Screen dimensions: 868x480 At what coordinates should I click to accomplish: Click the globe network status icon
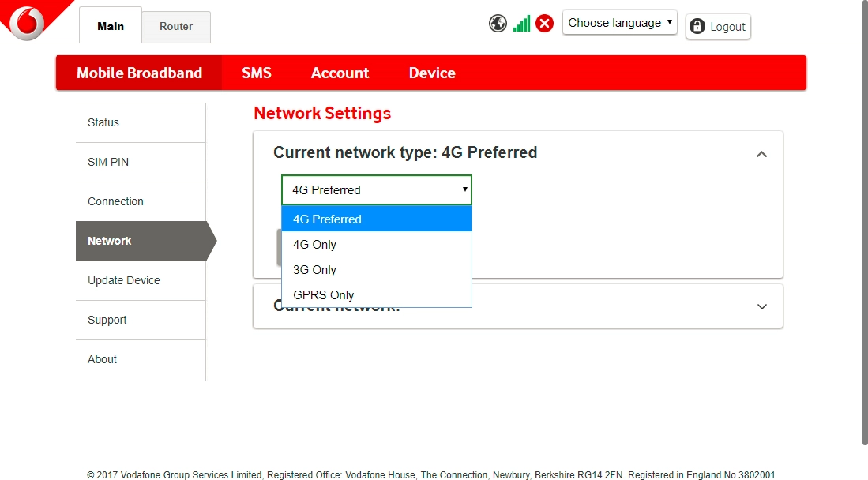498,24
